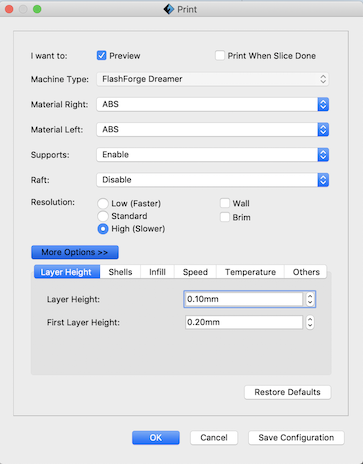363x464 pixels.
Task: Click the FlashPrint icon in title bar
Action: 169,9
